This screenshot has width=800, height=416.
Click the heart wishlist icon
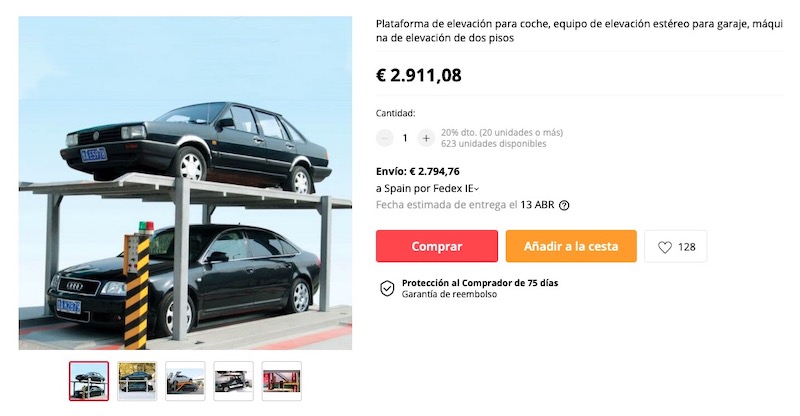[x=664, y=247]
